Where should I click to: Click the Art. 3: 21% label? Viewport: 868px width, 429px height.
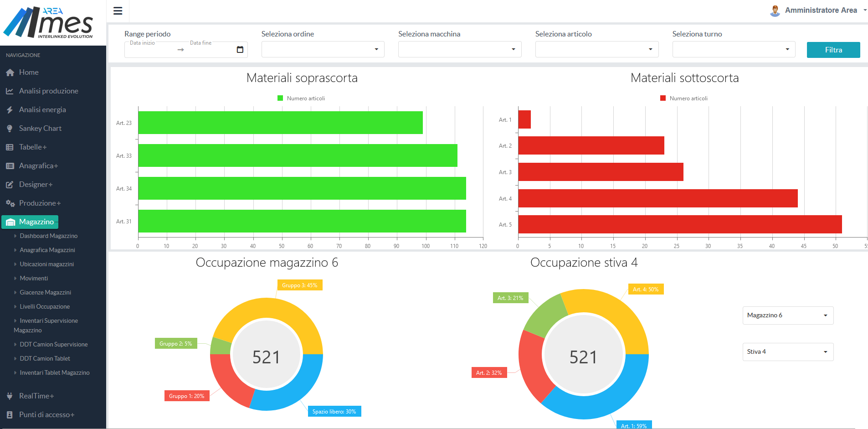coord(510,298)
